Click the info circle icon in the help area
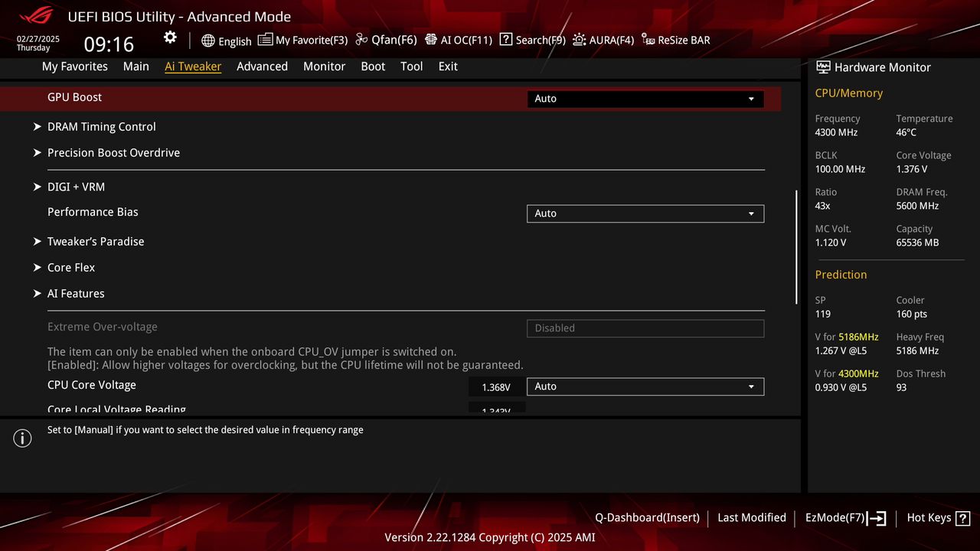This screenshot has width=980, height=551. tap(23, 439)
